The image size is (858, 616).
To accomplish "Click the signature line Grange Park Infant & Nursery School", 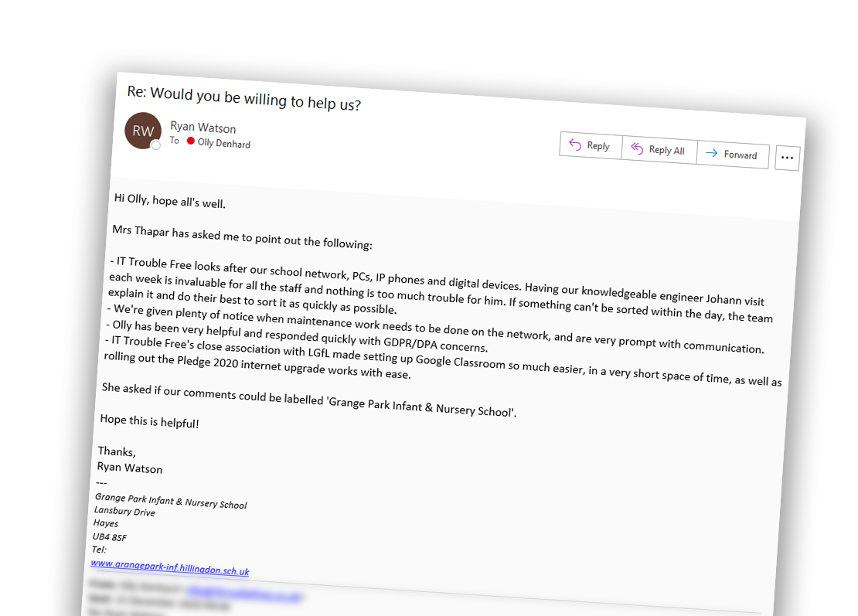I will (x=171, y=501).
